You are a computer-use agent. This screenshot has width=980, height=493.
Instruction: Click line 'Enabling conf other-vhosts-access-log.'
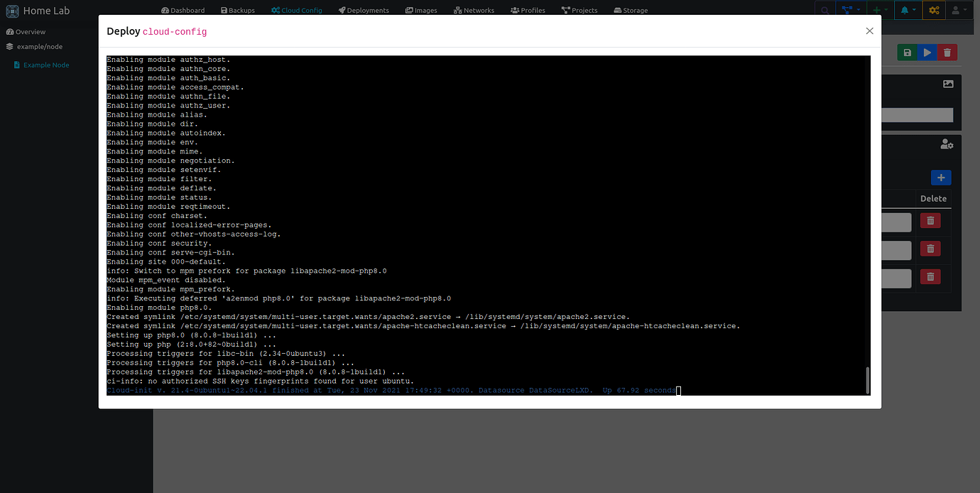(x=194, y=234)
